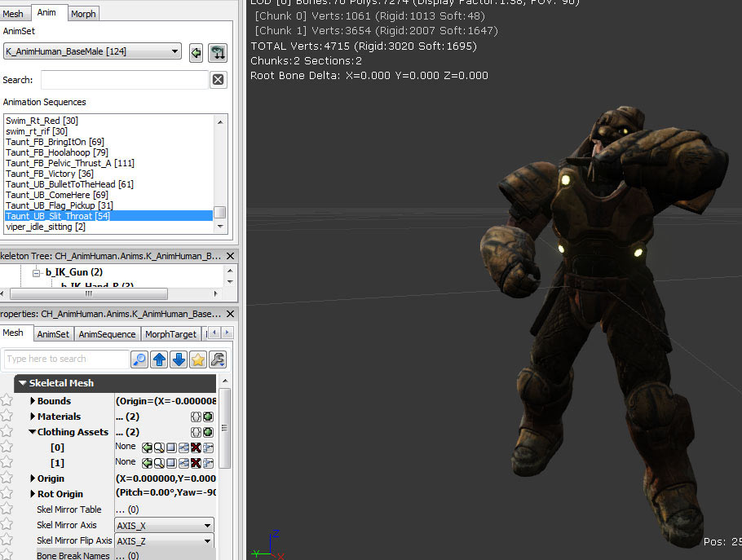Toggle favorite star beside Skel Mirror Table
The image size is (742, 560).
pos(7,509)
